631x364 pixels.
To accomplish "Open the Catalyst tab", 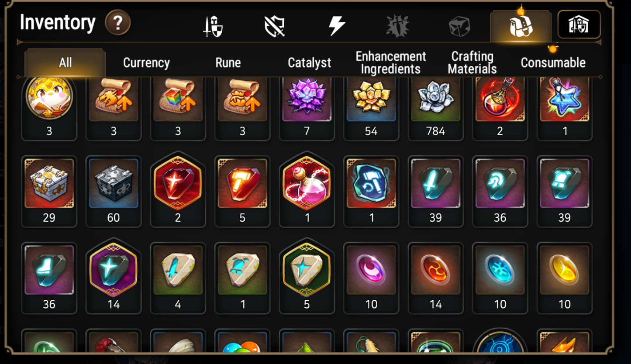I will point(309,63).
